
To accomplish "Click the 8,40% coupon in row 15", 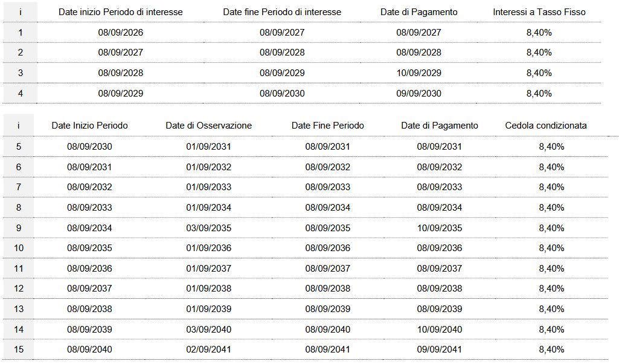I will (x=551, y=350).
